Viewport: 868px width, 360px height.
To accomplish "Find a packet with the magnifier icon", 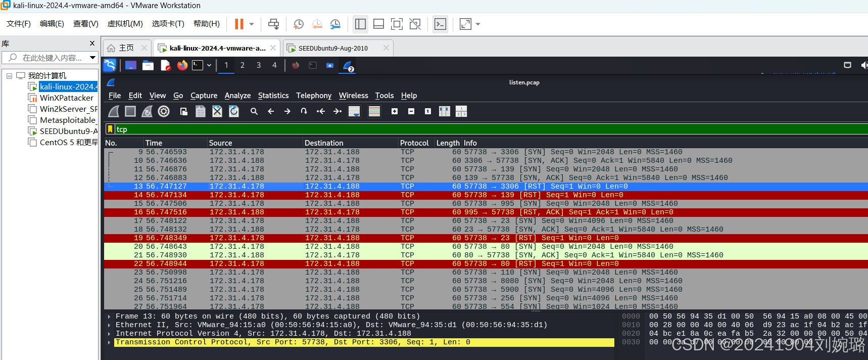I will click(254, 111).
